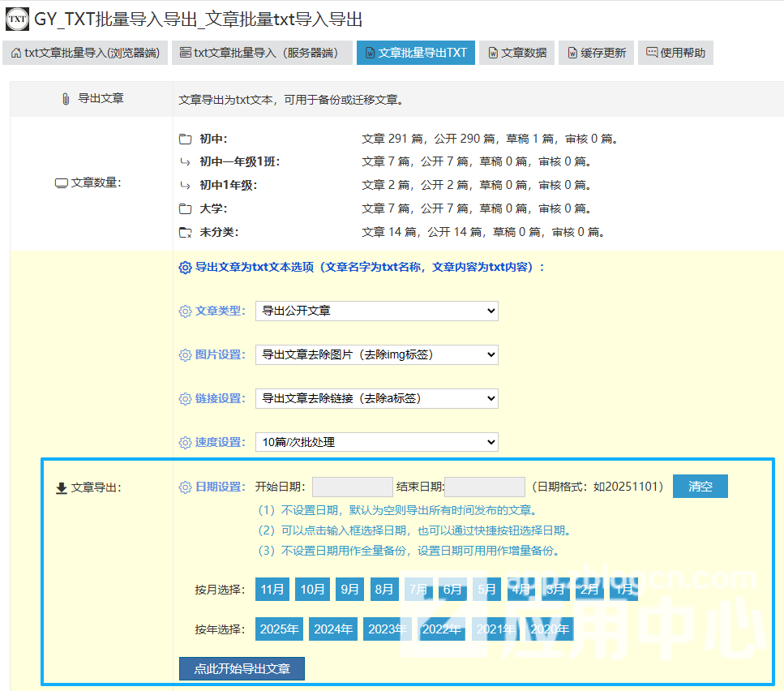Click 点此开始导出文章 button
784x691 pixels.
[242, 669]
